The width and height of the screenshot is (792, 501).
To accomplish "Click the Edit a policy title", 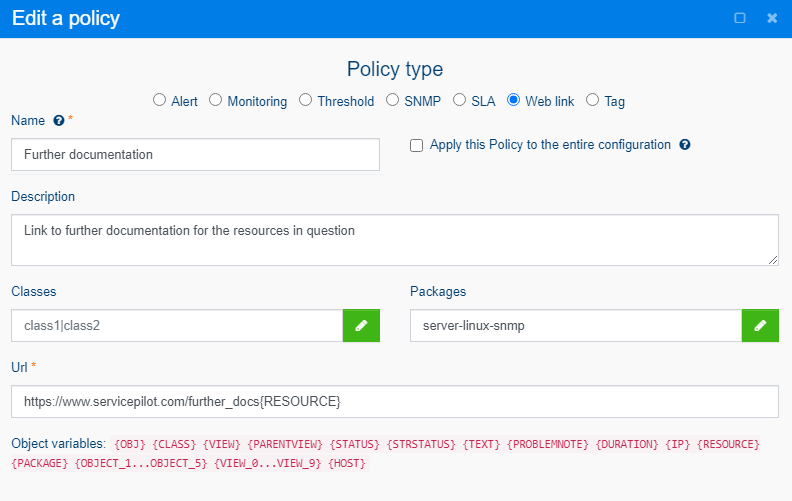I will [66, 18].
